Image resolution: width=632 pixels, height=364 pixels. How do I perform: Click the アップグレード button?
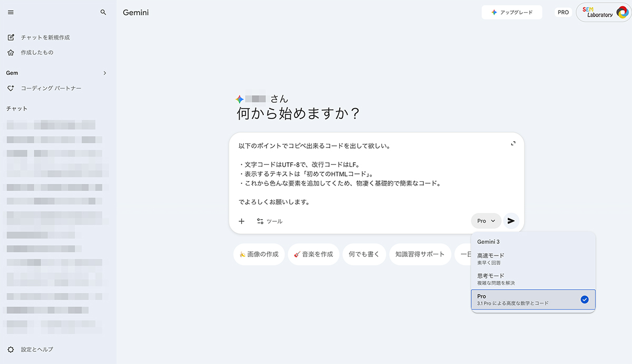[x=511, y=12]
